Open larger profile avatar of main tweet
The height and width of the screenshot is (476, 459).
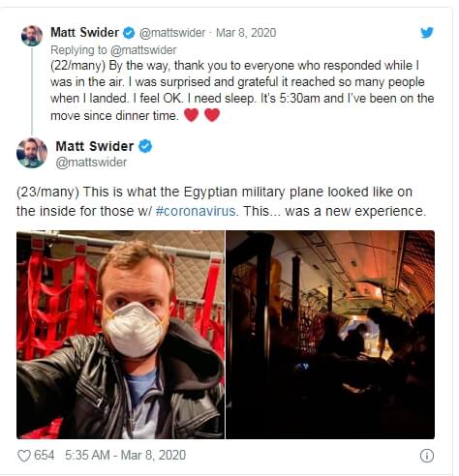32,153
